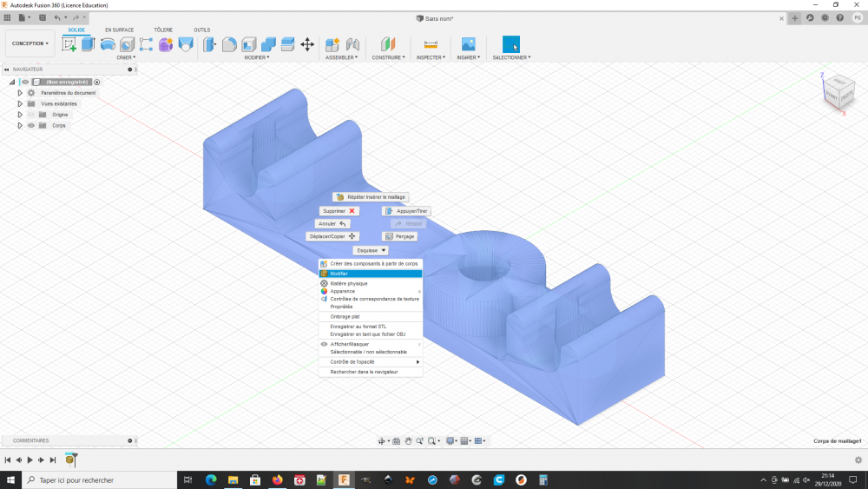The height and width of the screenshot is (489, 868).
Task: Click the Create Sketch tool icon
Action: point(69,44)
